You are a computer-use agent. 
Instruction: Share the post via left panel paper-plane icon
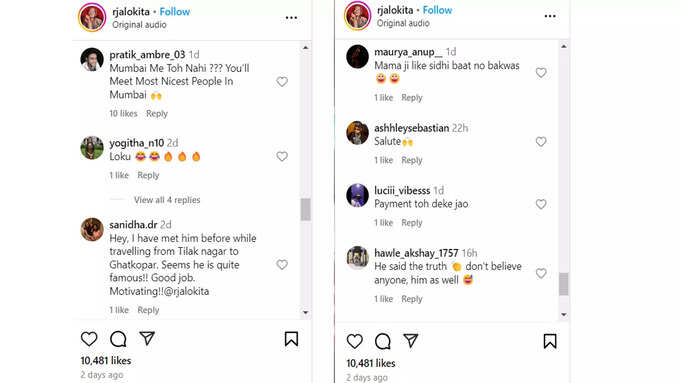147,338
